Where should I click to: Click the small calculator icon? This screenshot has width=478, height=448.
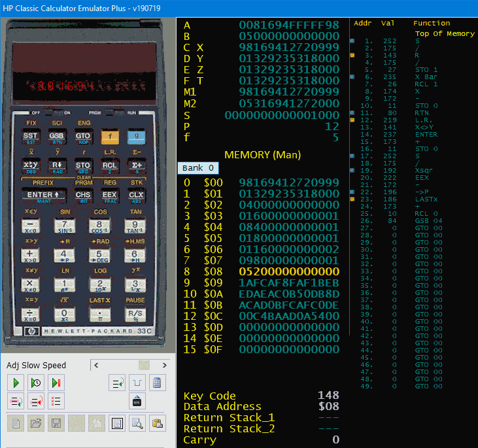[x=158, y=383]
